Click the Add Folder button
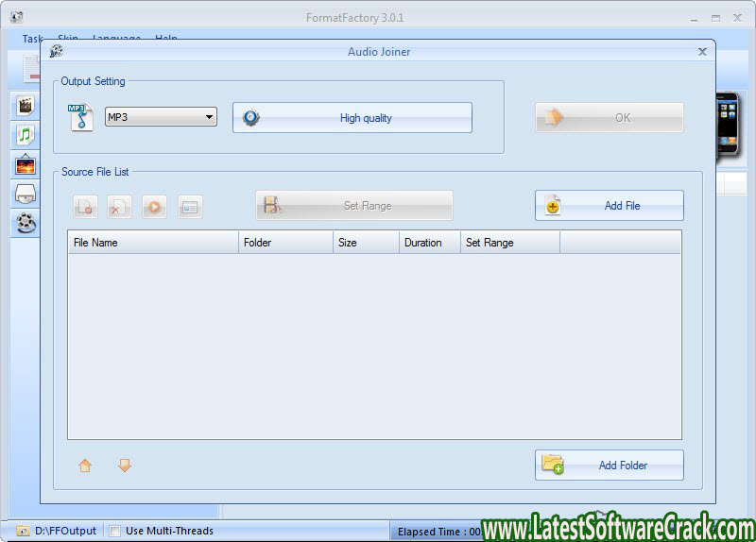This screenshot has width=756, height=542. tap(610, 465)
